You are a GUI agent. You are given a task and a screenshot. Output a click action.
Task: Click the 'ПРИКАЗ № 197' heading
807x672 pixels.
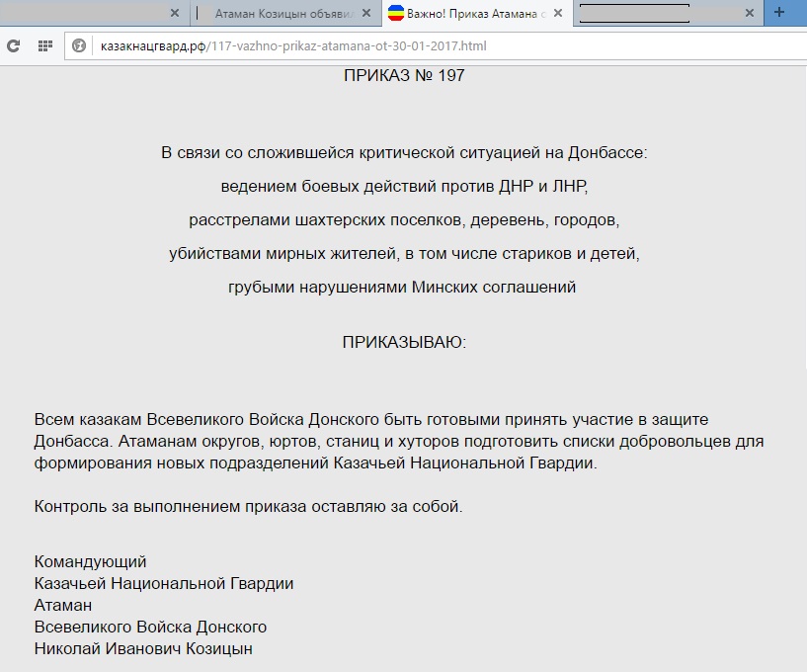click(x=403, y=76)
